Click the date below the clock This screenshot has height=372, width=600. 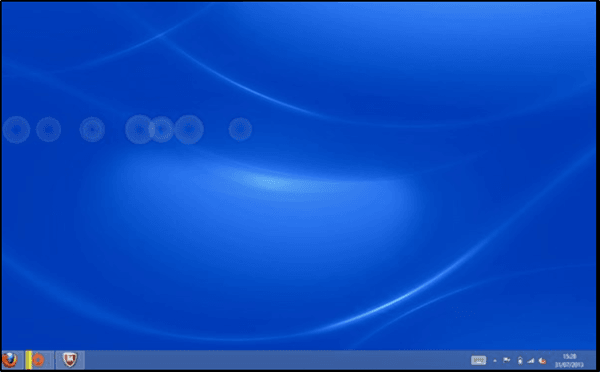point(569,364)
